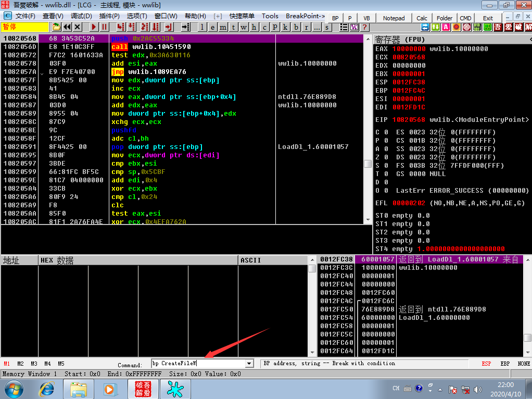Open the Tools menu
Image resolution: width=532 pixels, height=399 pixels.
tap(270, 16)
